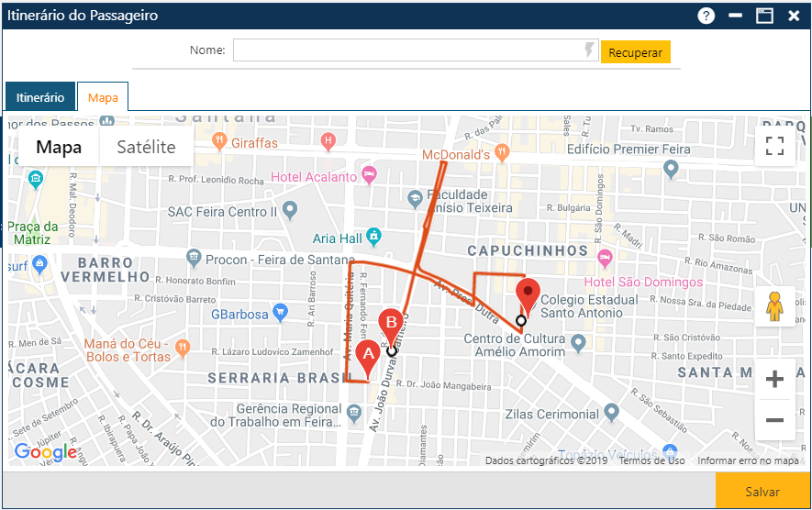The width and height of the screenshot is (812, 510).
Task: Switch to the Itinerário tab
Action: pos(40,97)
